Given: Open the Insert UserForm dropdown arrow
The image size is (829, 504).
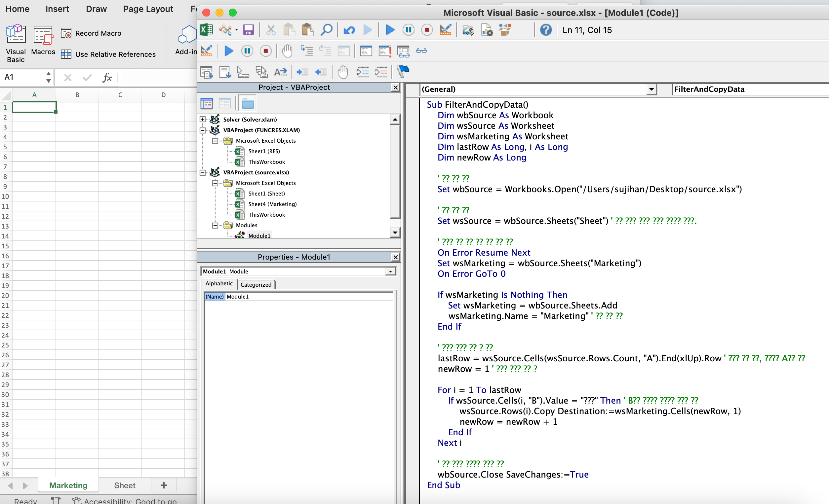Looking at the screenshot, I should [x=237, y=30].
